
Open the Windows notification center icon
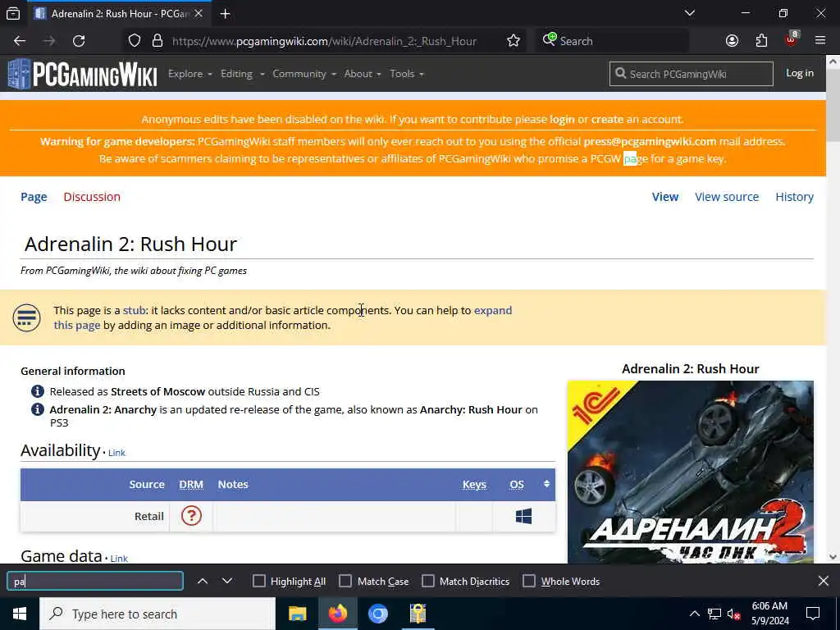pos(813,614)
